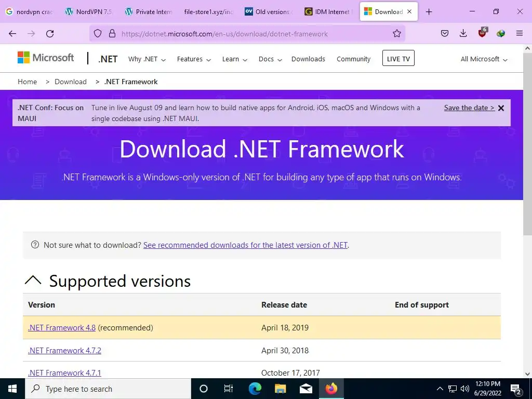Open the tracking protection shield icon
This screenshot has height=399, width=532.
98,34
